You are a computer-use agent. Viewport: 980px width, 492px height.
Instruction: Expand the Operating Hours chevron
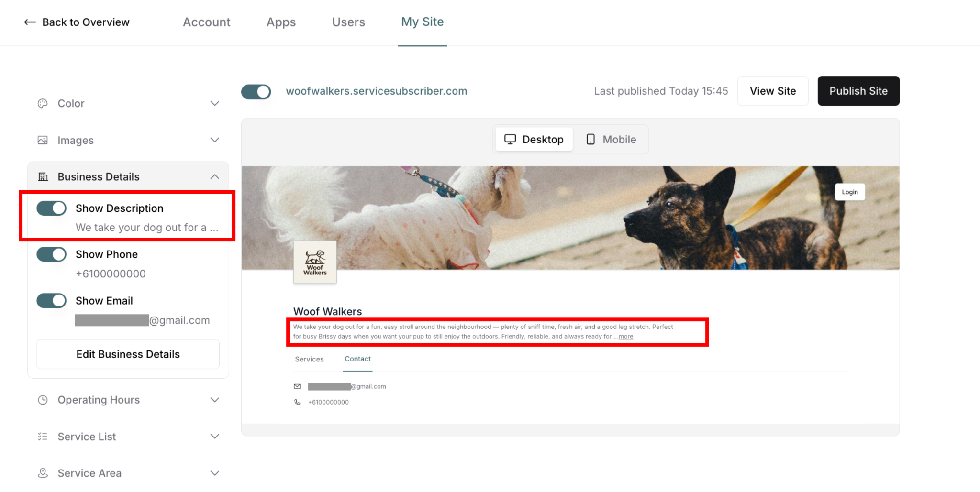[x=215, y=400]
